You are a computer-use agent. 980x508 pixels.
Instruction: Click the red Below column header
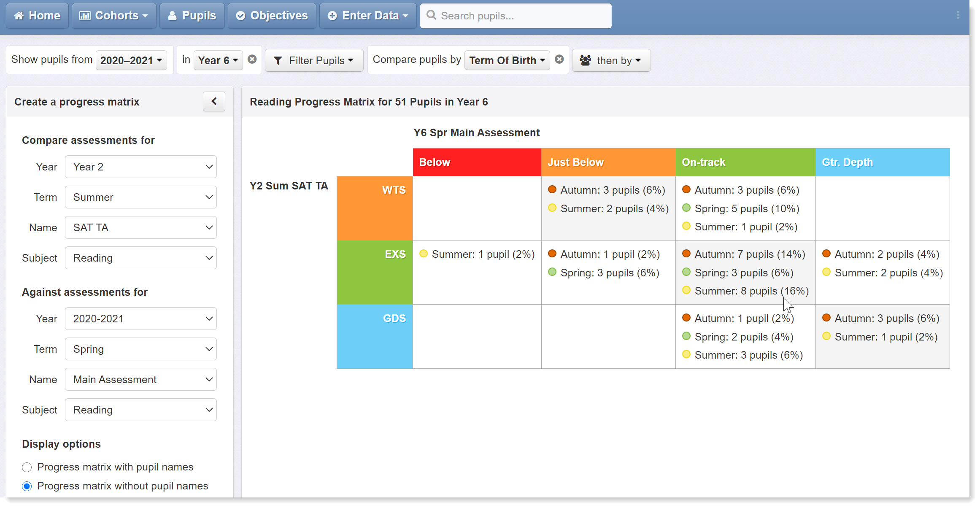pos(477,162)
